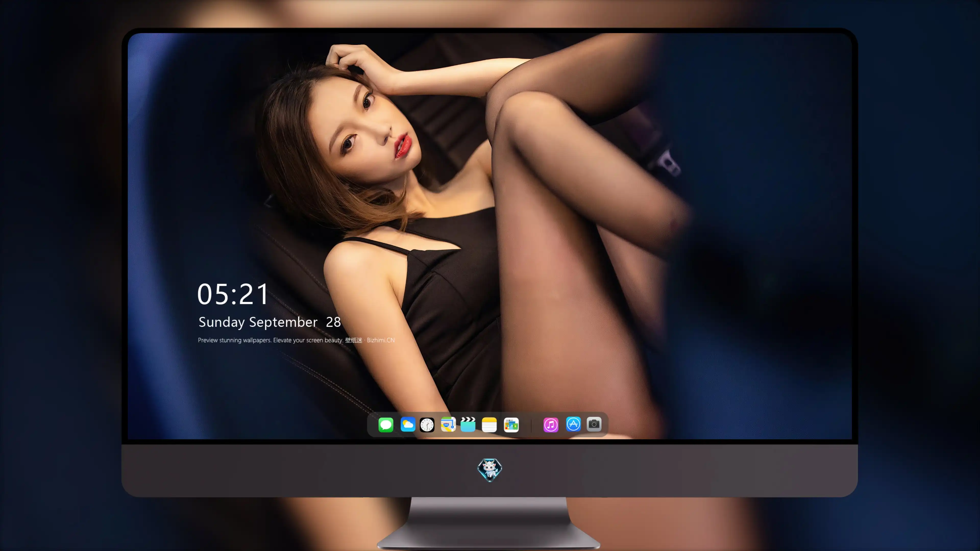Launch the Maps app from the dock
This screenshot has width=980, height=551.
tap(448, 424)
